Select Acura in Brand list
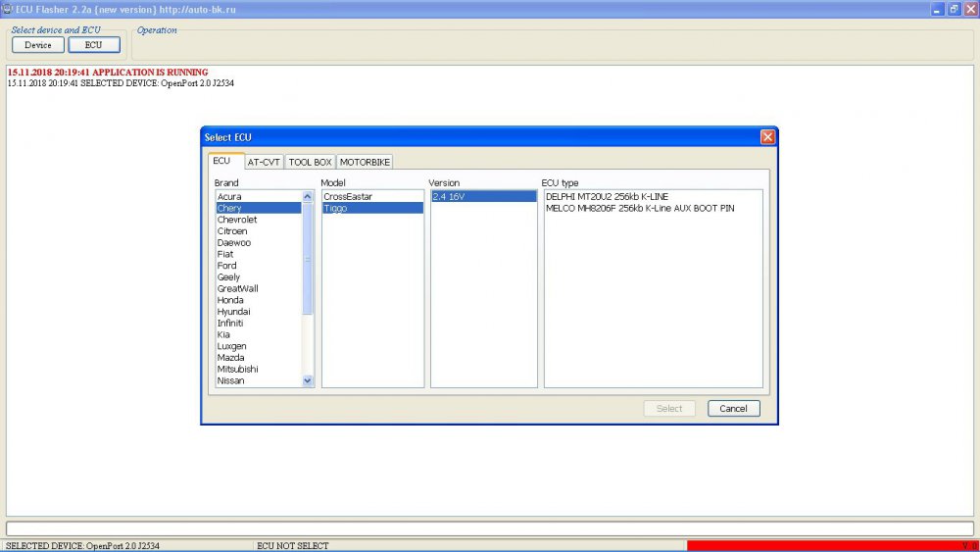980x552 pixels. pyautogui.click(x=229, y=197)
